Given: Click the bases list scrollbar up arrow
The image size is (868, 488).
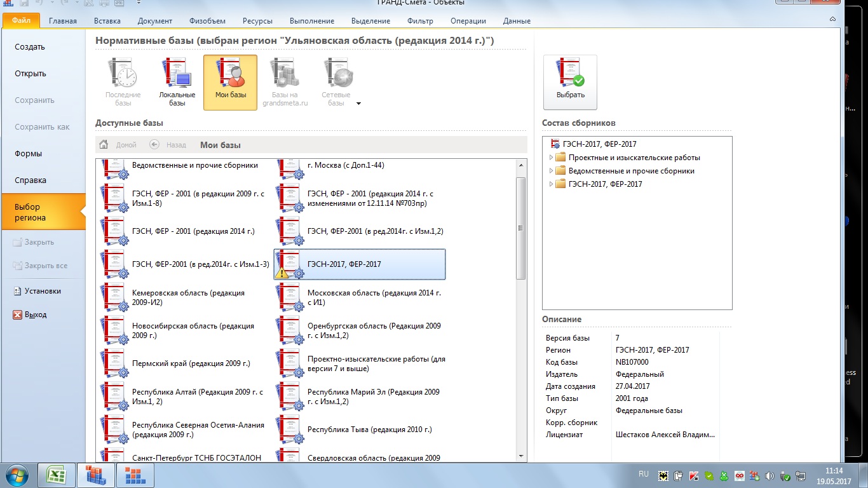Looking at the screenshot, I should point(522,165).
